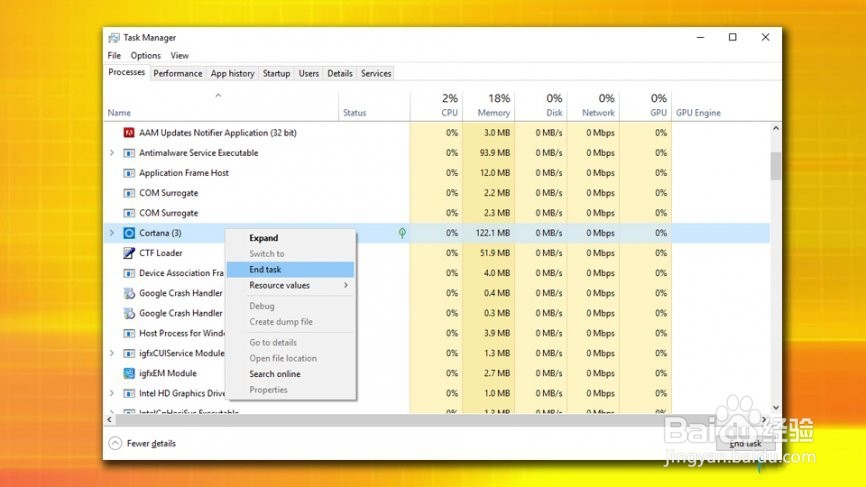Expand the Intel HD Graphics Driver group
Image resolution: width=866 pixels, height=487 pixels.
click(112, 393)
